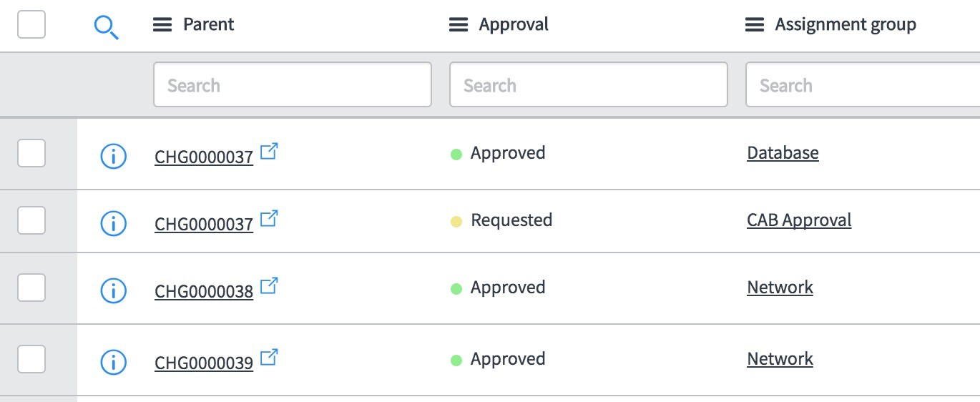Click the yellow Requested status indicator

[x=456, y=222]
